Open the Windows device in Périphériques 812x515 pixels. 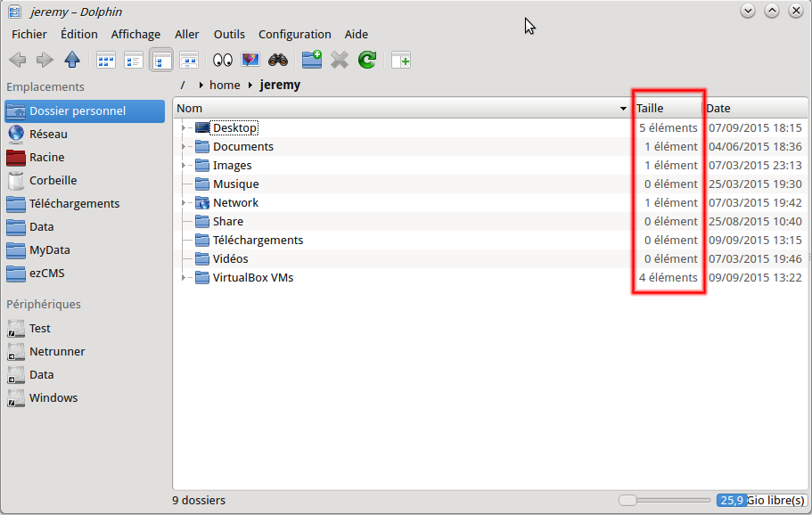pos(53,397)
